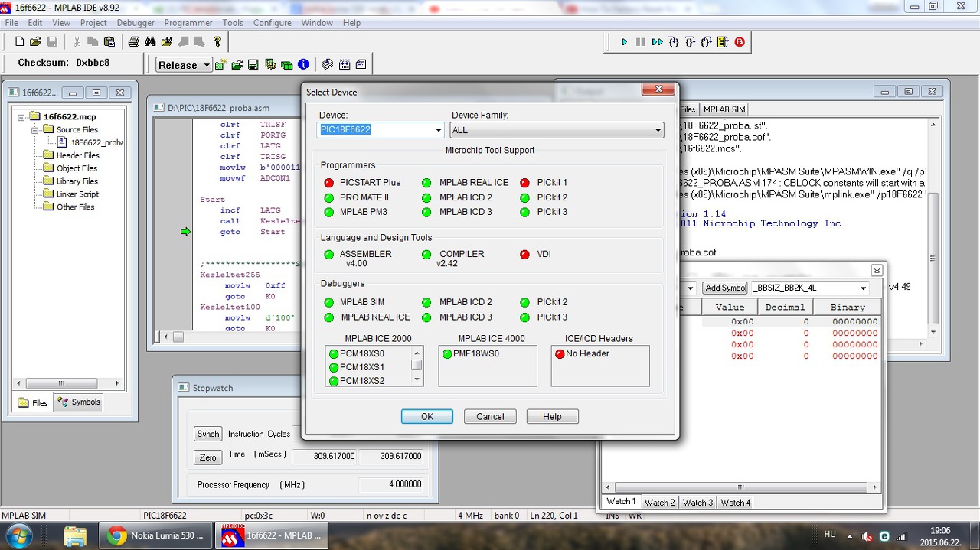Open the File menu
980x550 pixels.
[x=11, y=23]
